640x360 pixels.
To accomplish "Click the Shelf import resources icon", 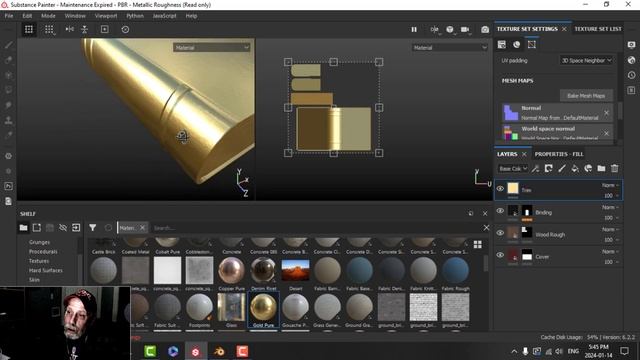I will 76,228.
